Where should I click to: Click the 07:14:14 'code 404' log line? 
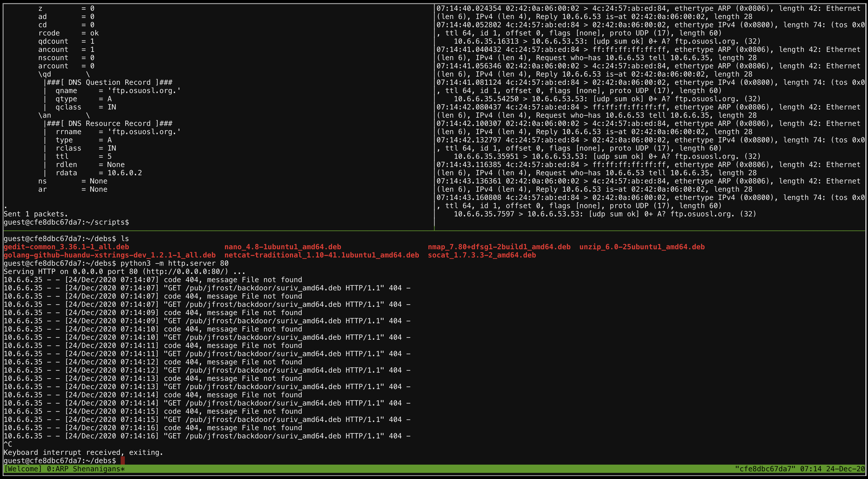(153, 395)
